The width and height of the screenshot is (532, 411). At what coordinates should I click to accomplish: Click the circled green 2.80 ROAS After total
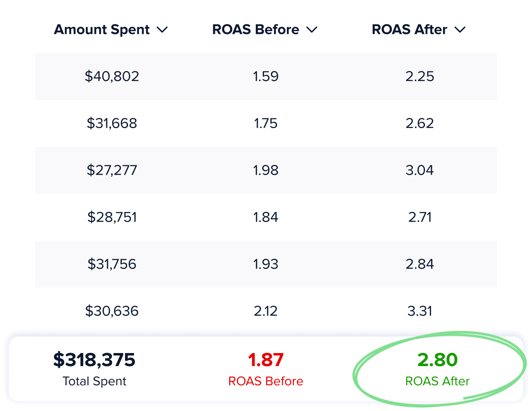[437, 360]
